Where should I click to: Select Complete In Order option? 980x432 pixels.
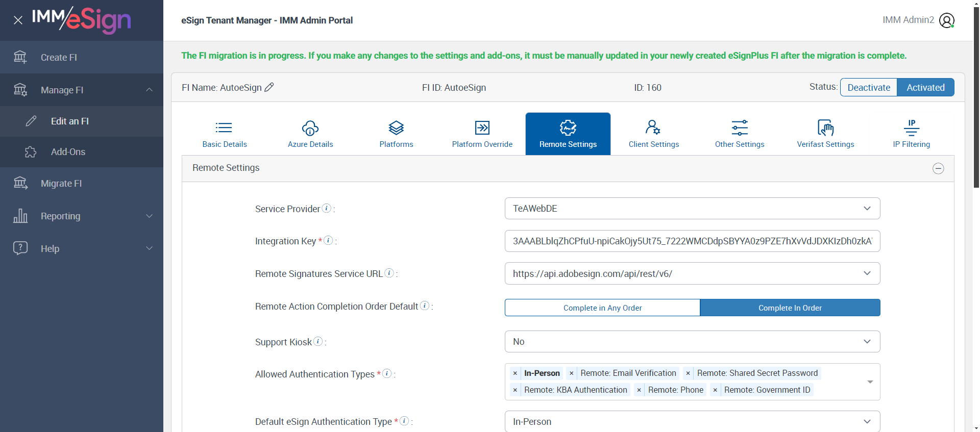[x=790, y=308]
